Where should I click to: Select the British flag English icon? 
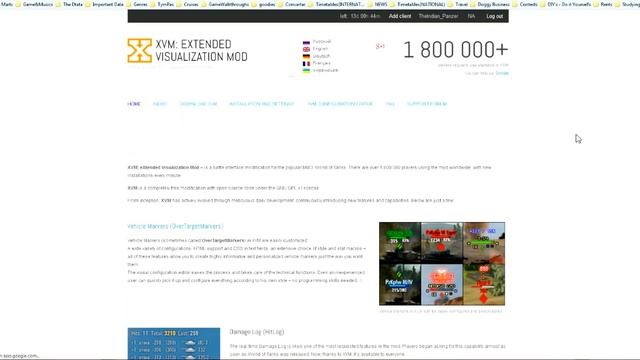click(306, 49)
